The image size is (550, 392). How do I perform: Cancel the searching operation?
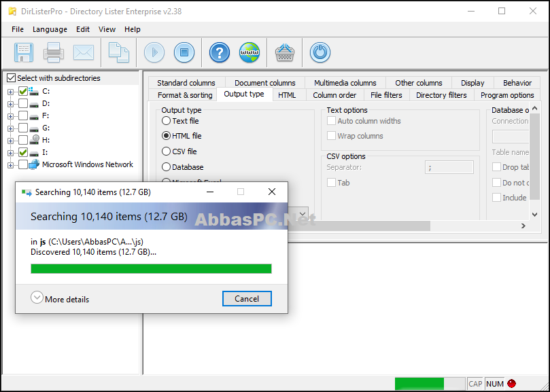247,299
